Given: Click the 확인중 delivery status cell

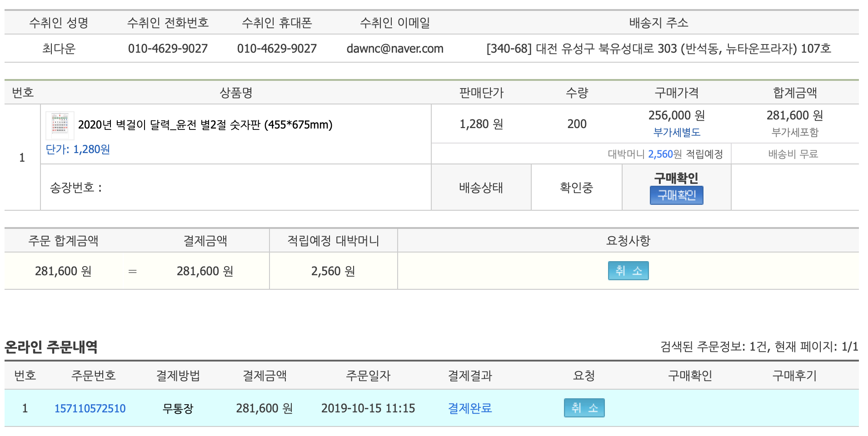Looking at the screenshot, I should pos(576,188).
